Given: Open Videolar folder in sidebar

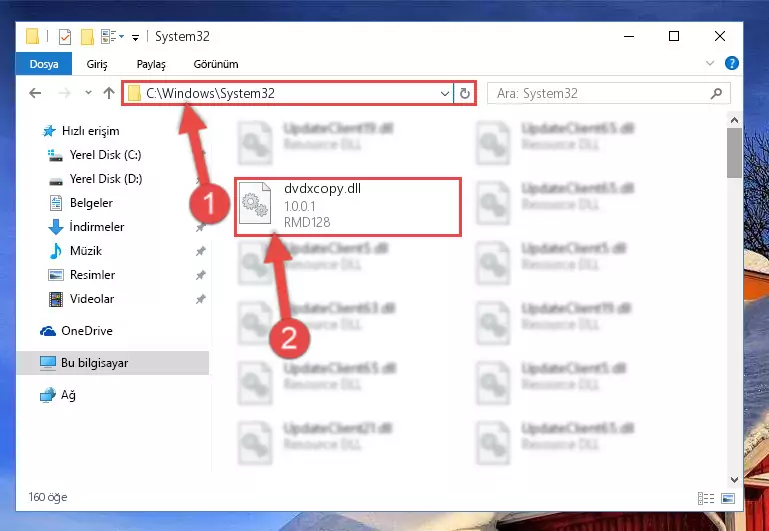Looking at the screenshot, I should tap(81, 299).
